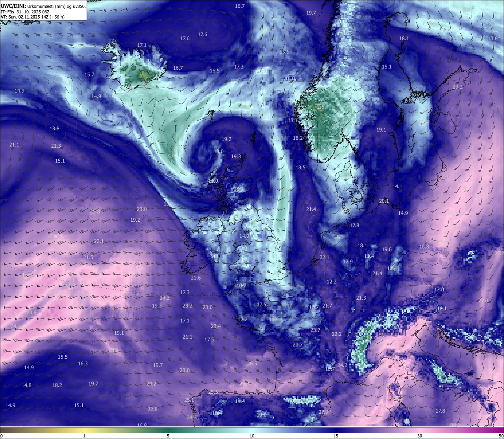
Task: Click the map value 19.6
Action: pos(387,250)
